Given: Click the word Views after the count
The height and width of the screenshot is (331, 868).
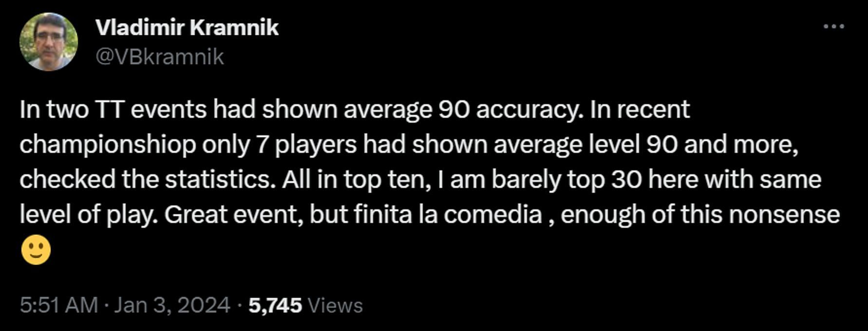Looking at the screenshot, I should pyautogui.click(x=335, y=305).
